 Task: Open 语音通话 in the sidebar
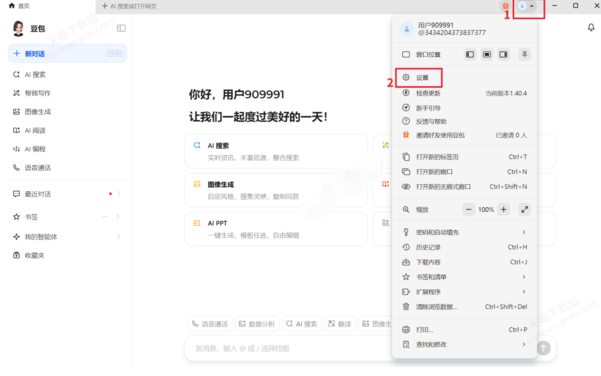coord(67,167)
